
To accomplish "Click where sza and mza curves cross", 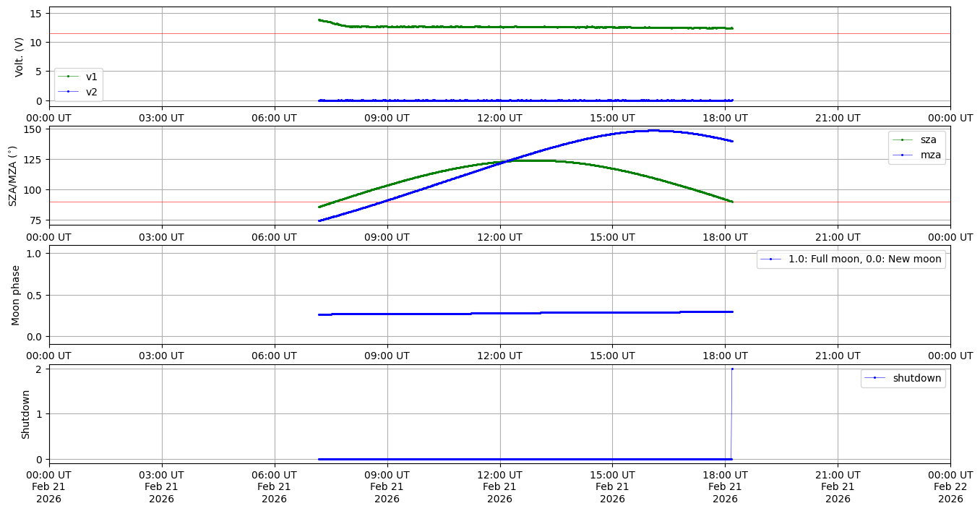I will (508, 161).
